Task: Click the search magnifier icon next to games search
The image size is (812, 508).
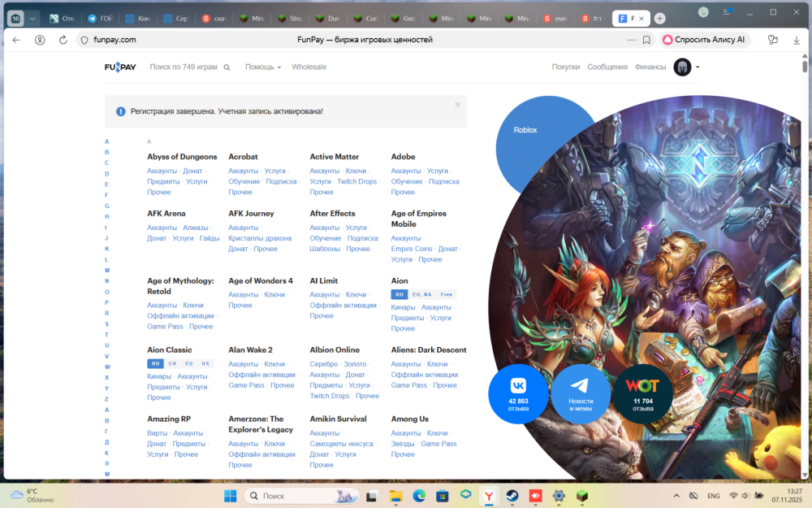Action: click(x=227, y=67)
